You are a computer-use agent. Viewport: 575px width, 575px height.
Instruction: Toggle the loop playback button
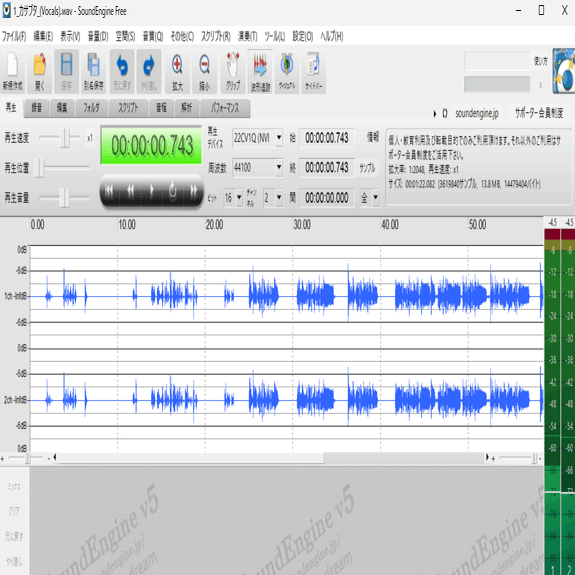coord(172,190)
